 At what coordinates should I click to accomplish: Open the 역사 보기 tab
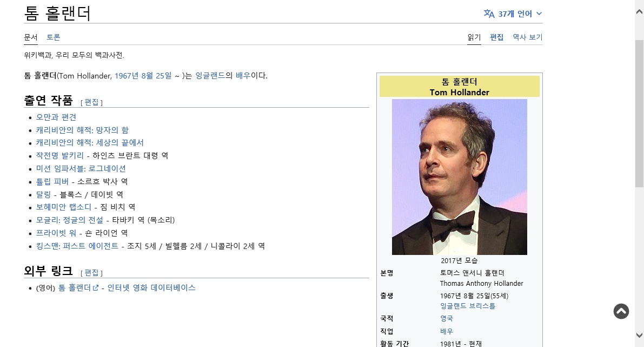[x=527, y=37]
